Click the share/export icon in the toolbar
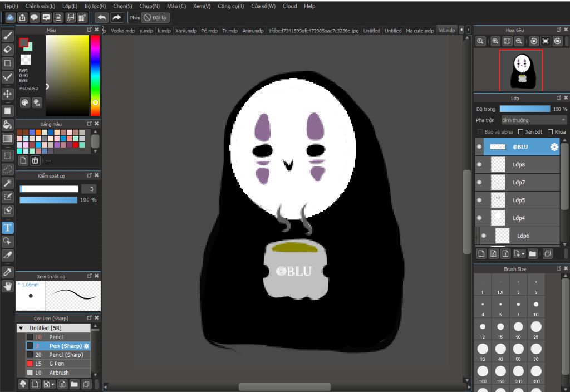This screenshot has height=392, width=570. coord(22,17)
